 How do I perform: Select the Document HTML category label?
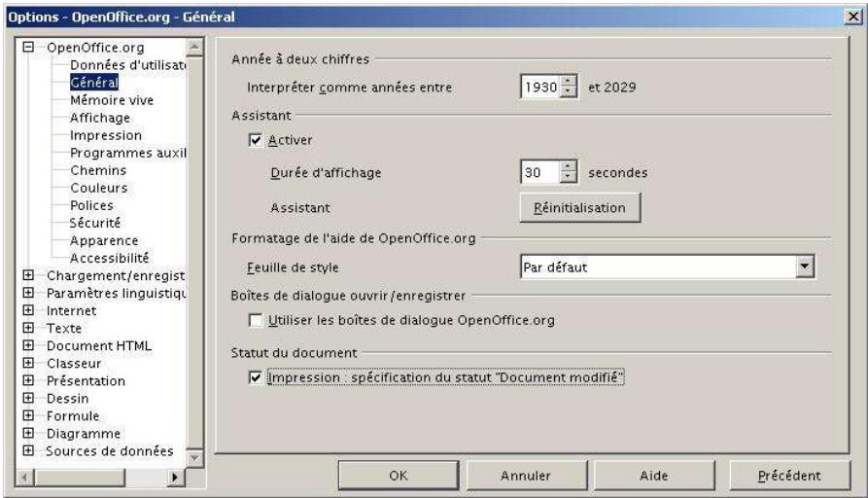coord(99,345)
